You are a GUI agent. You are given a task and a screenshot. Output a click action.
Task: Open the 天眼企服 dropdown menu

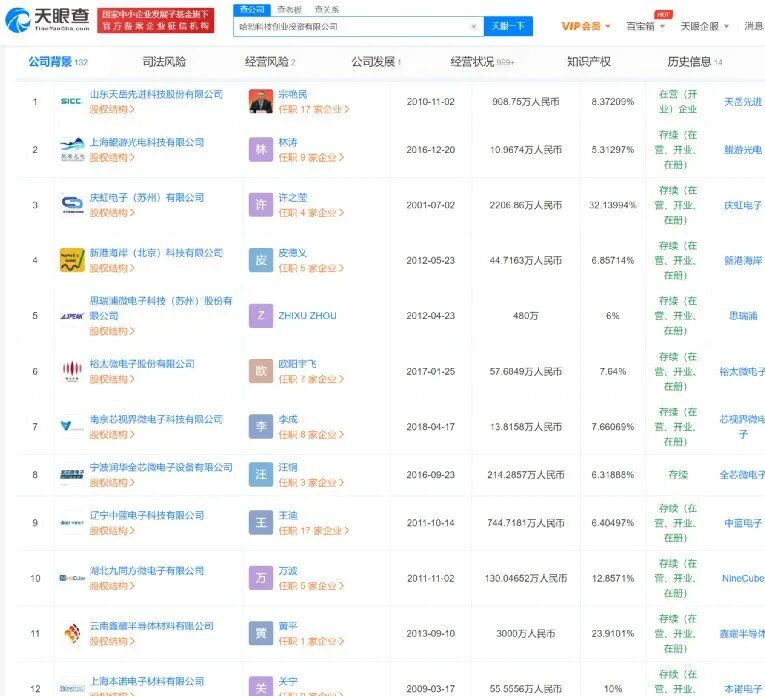click(x=705, y=26)
